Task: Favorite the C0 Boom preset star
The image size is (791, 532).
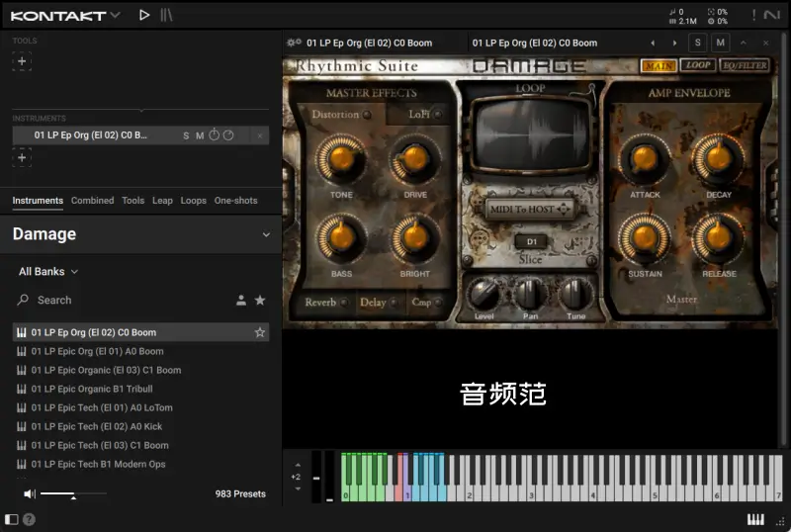Action: (x=260, y=332)
